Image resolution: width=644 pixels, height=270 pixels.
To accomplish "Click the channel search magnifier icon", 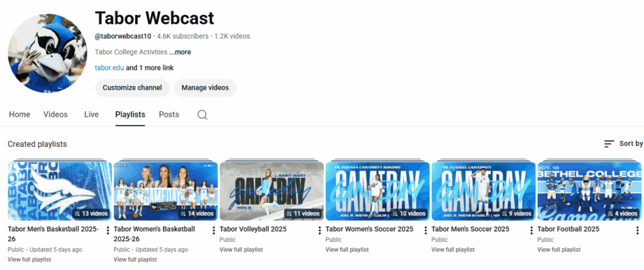I will click(202, 114).
